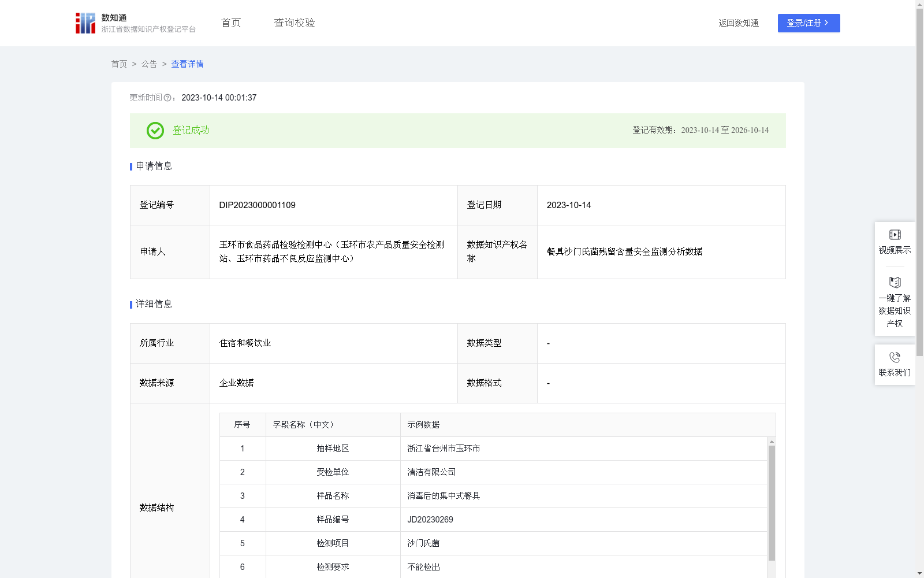Click sample value 消毒后的集中式餐具

coord(444,496)
